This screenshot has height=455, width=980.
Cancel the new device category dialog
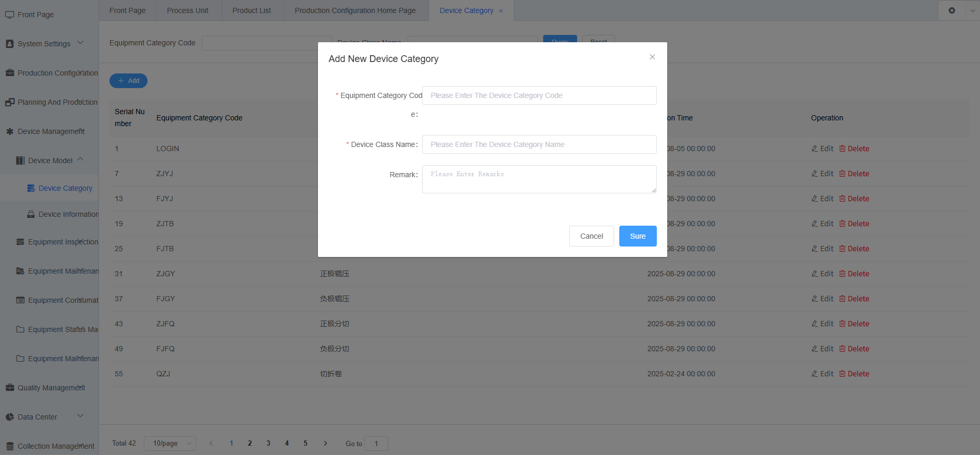pyautogui.click(x=591, y=236)
